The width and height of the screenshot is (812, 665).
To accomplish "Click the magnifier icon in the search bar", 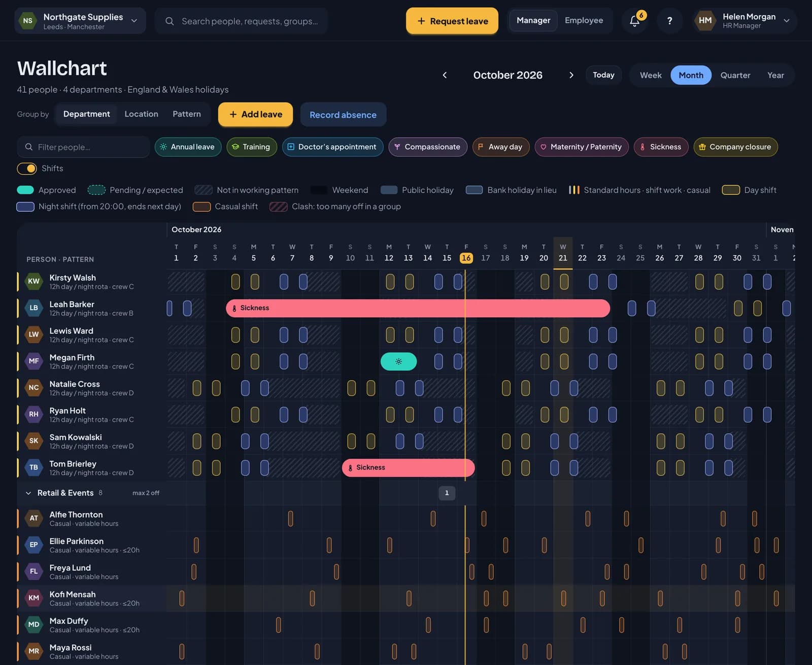I will coord(170,21).
